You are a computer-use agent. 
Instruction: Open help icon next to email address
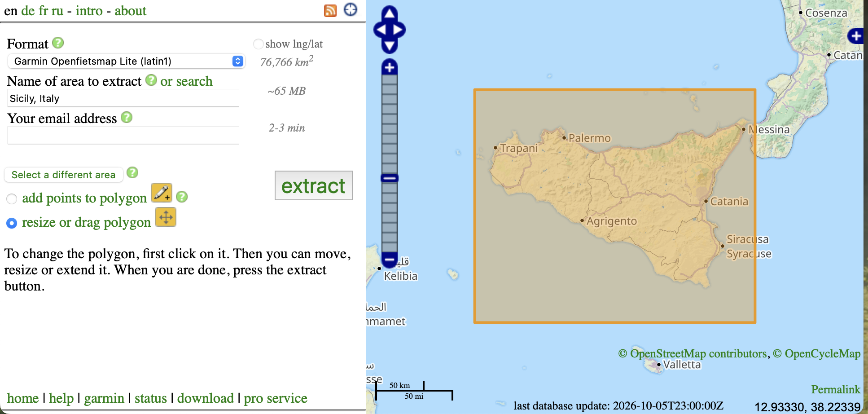tap(127, 117)
